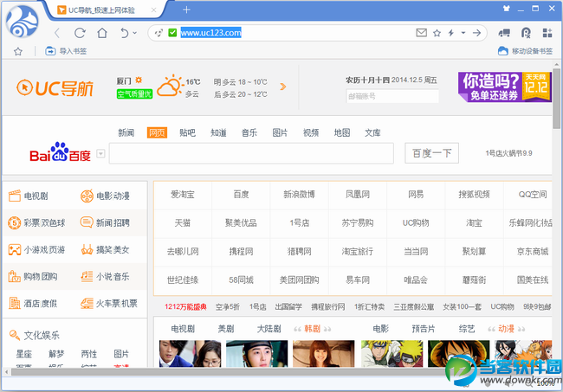Image resolution: width=563 pixels, height=392 pixels.
Task: Click the 邮箱账号 input field
Action: [392, 96]
